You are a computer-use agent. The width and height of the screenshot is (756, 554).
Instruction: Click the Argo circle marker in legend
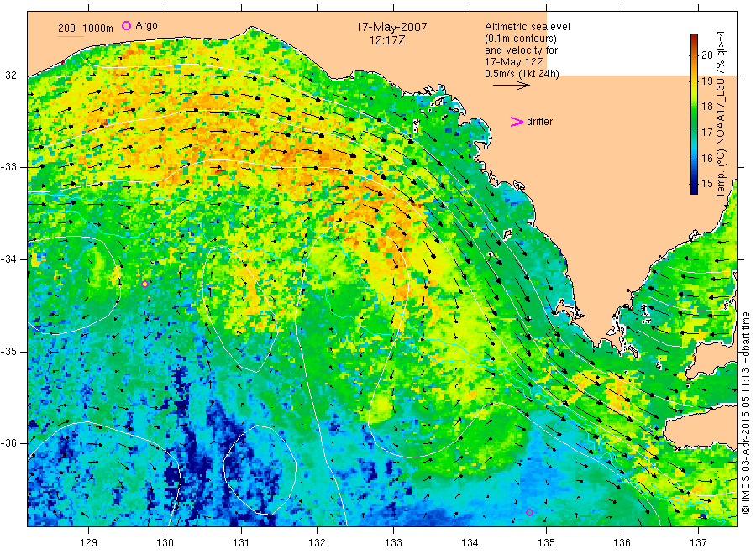126,25
